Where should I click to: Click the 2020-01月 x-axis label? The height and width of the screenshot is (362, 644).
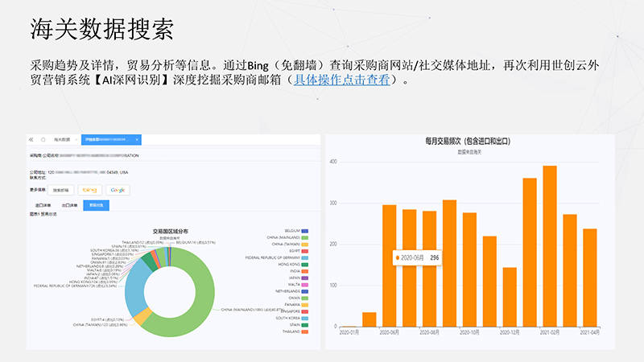(x=349, y=332)
